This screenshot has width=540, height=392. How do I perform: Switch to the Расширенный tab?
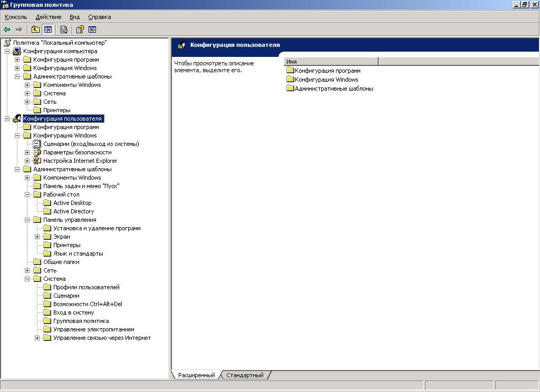coord(196,375)
